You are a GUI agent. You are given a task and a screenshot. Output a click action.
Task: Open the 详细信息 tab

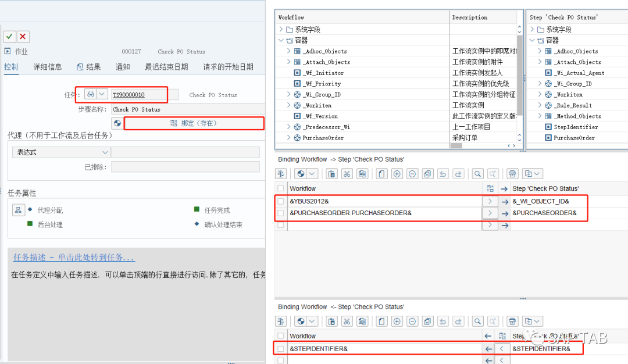[x=47, y=67]
